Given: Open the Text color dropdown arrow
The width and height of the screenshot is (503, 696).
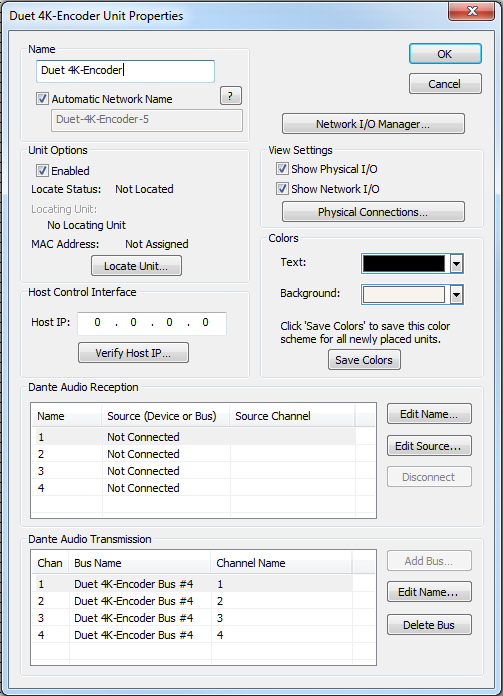Looking at the screenshot, I should click(x=456, y=264).
